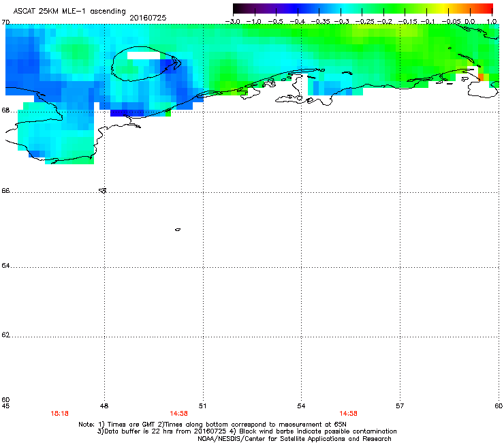
Task: Click the color bar label "-0.3"
Action: click(341, 22)
